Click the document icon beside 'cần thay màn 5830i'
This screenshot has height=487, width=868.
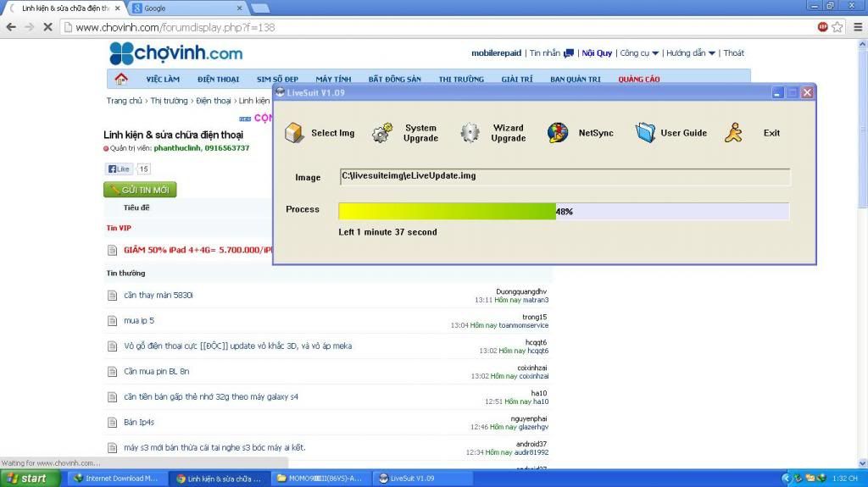click(x=113, y=296)
